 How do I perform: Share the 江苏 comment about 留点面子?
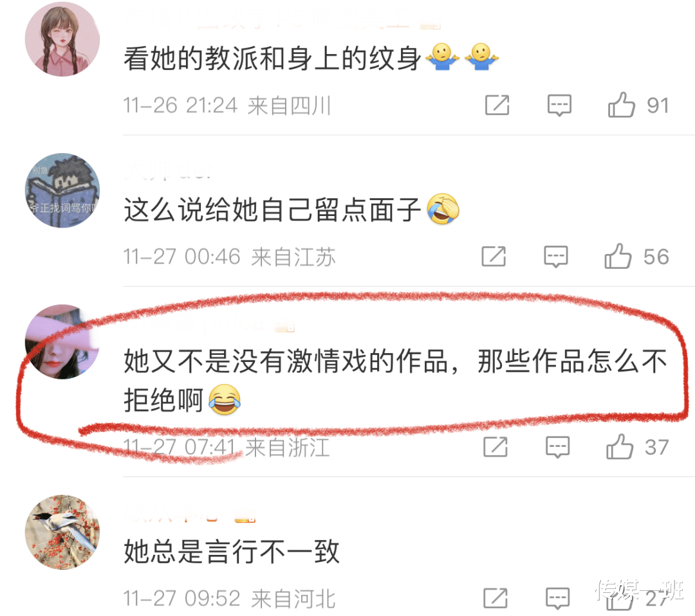494,257
